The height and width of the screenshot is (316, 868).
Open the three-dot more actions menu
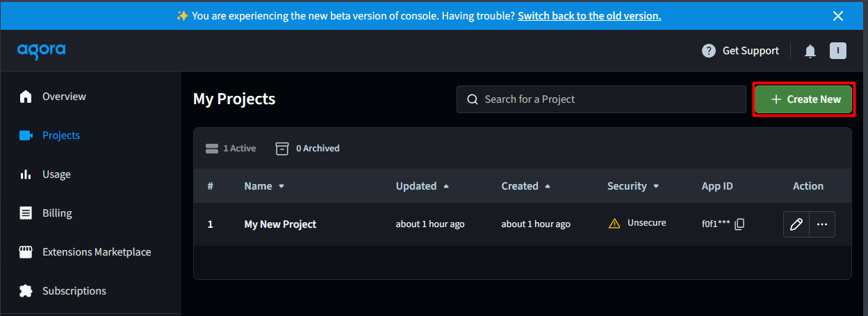click(x=822, y=224)
